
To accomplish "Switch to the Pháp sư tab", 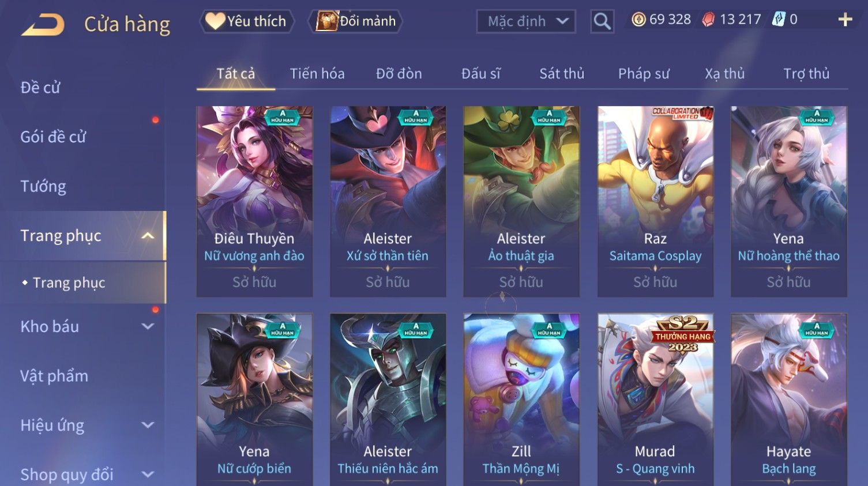I will (x=644, y=74).
